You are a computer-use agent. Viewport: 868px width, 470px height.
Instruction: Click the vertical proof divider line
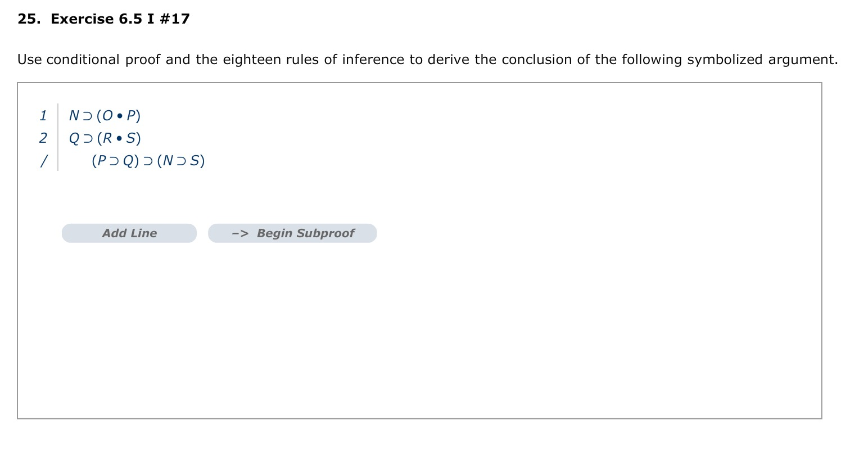[58, 138]
